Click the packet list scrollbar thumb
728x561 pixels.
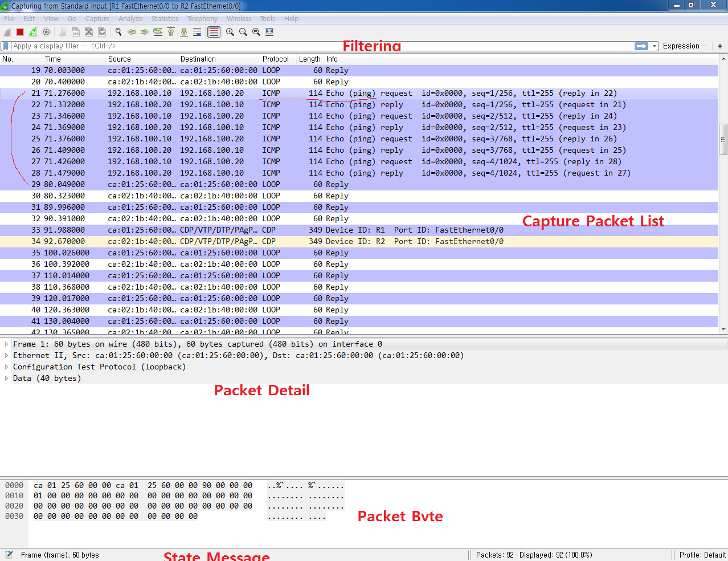click(x=723, y=139)
